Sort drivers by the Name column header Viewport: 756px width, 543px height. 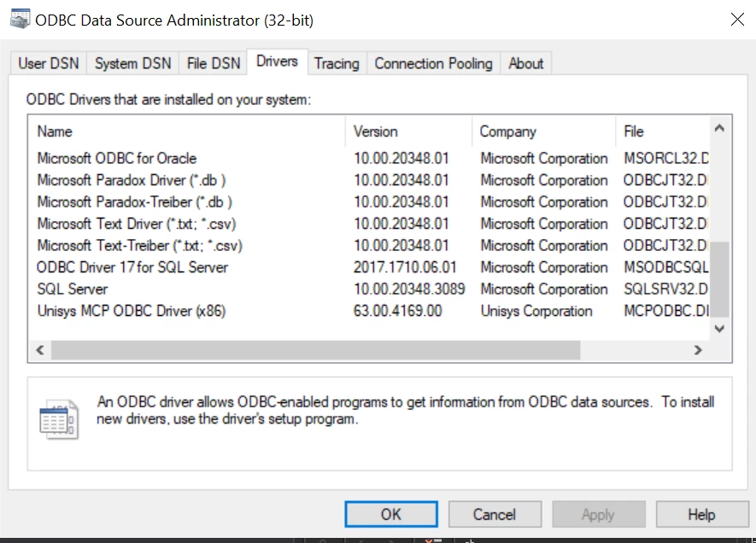[x=186, y=131]
